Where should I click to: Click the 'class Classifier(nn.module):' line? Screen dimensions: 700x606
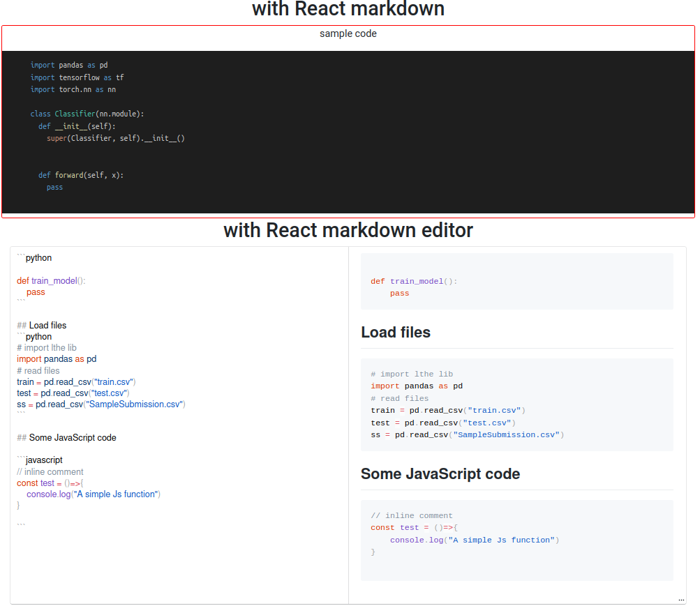(x=87, y=114)
